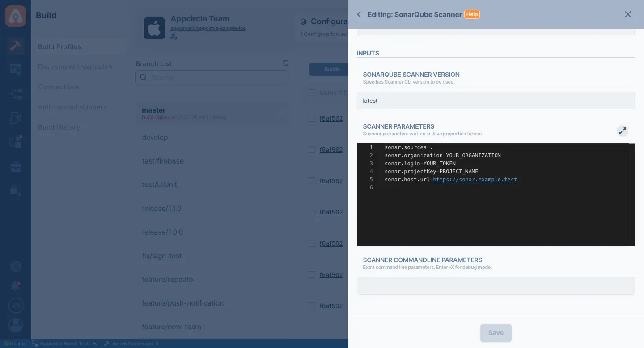Select the master branch
Screen dimensions: 644x348
(212, 113)
